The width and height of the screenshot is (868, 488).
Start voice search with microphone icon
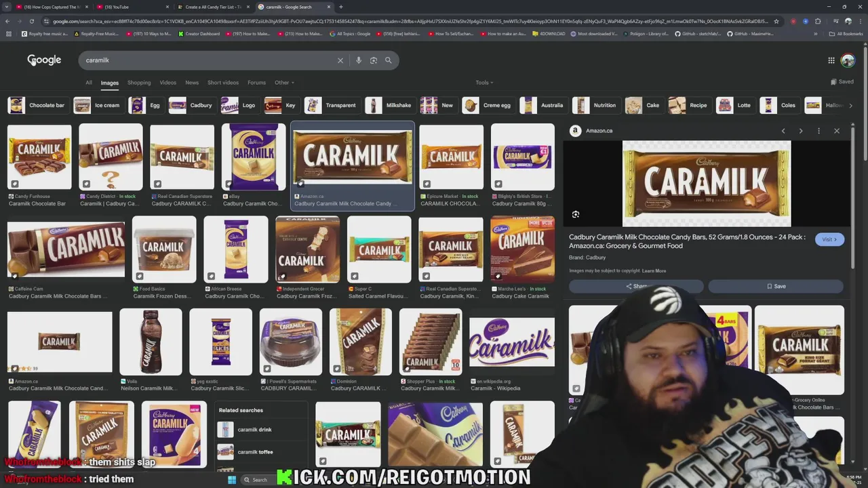[359, 60]
